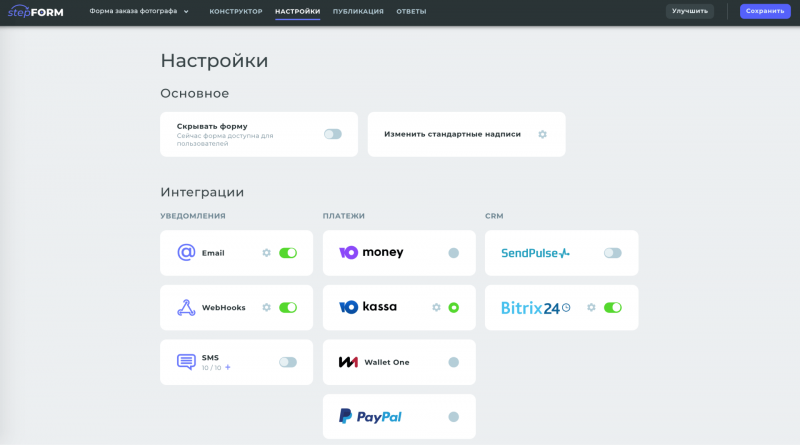
Task: Click gear next to Изменить стандартные надписи
Action: 543,134
